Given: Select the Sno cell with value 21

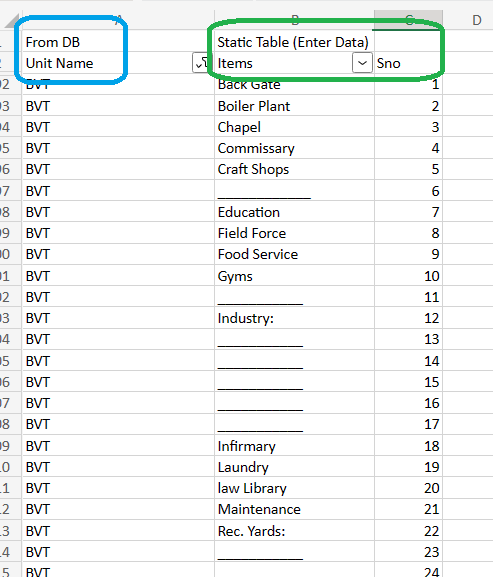Looking at the screenshot, I should coord(408,509).
